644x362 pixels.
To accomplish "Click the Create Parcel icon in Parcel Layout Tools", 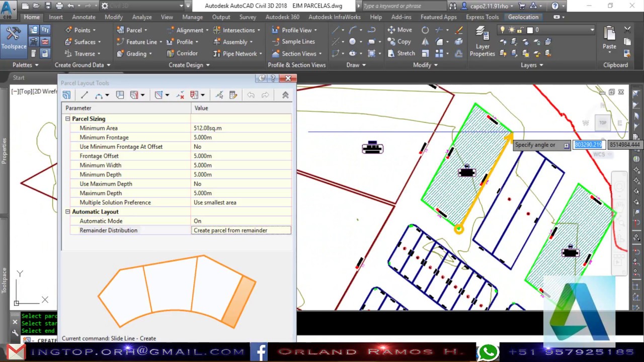I will 66,95.
